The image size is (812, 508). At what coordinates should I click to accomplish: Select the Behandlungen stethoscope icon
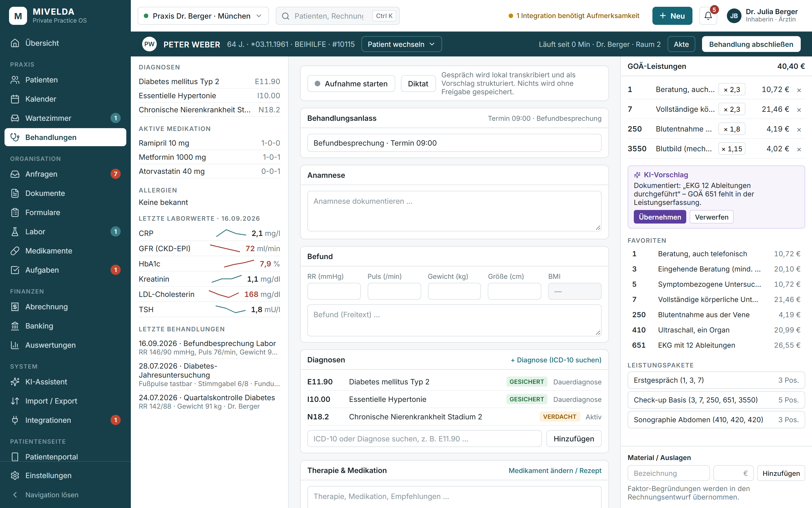coord(15,137)
